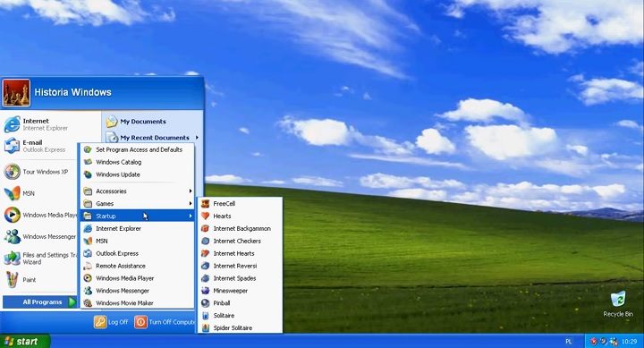Expand the Accessories submenu

137,191
